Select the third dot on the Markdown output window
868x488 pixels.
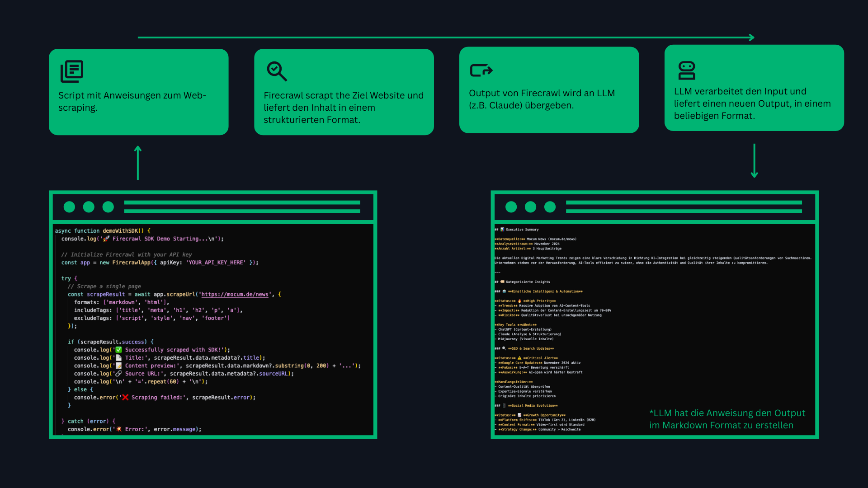click(550, 207)
